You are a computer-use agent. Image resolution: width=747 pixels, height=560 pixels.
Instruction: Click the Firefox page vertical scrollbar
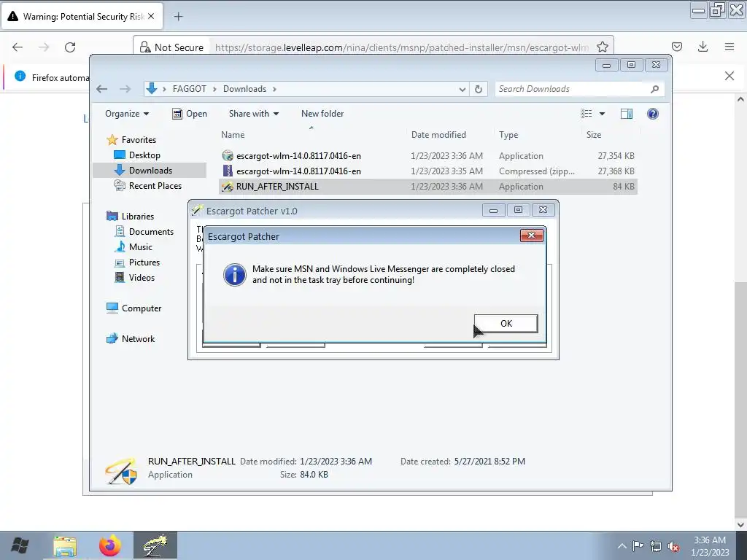pos(740,400)
